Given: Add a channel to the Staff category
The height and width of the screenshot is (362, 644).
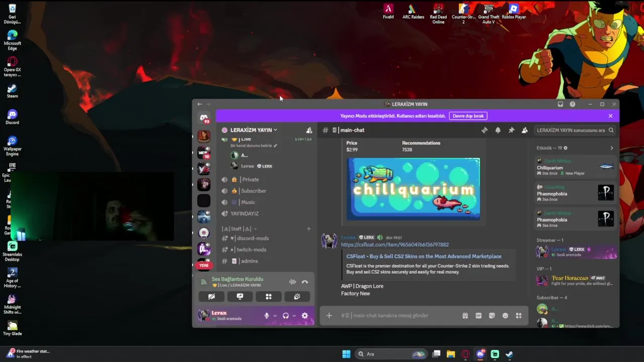Looking at the screenshot, I should [x=309, y=229].
